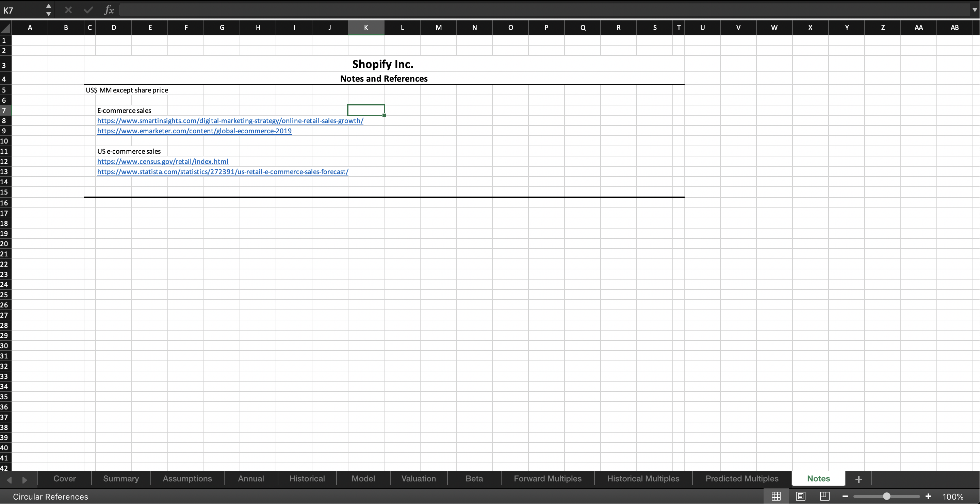Click the Name Box showing K7

[x=23, y=10]
